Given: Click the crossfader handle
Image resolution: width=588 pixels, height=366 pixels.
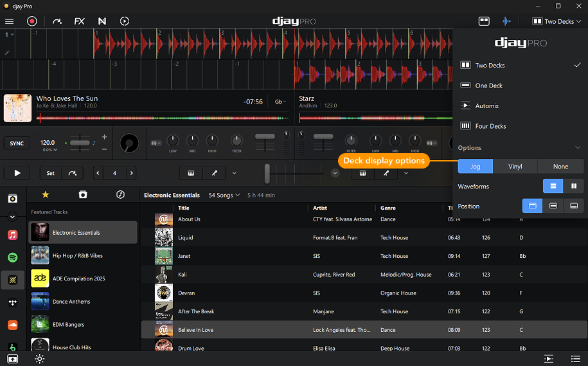Looking at the screenshot, I should tap(267, 174).
